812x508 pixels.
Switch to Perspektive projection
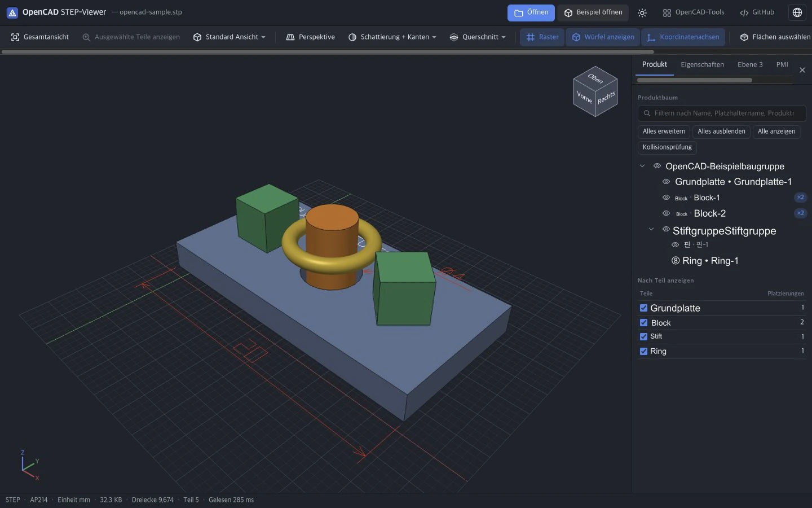pyautogui.click(x=310, y=37)
